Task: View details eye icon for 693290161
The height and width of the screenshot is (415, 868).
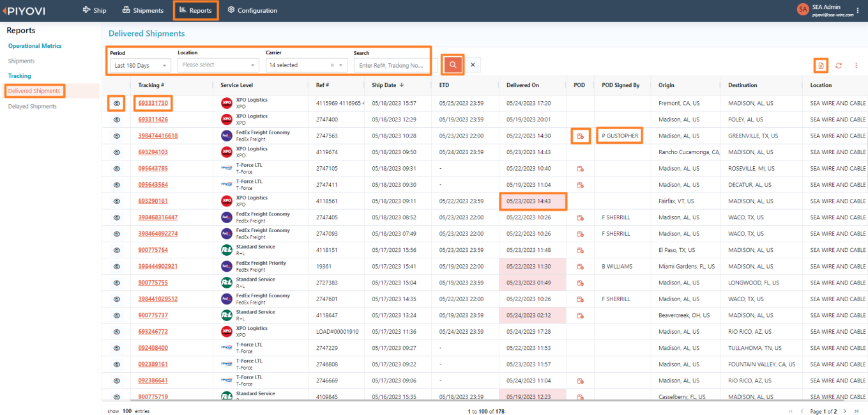Action: pos(117,201)
